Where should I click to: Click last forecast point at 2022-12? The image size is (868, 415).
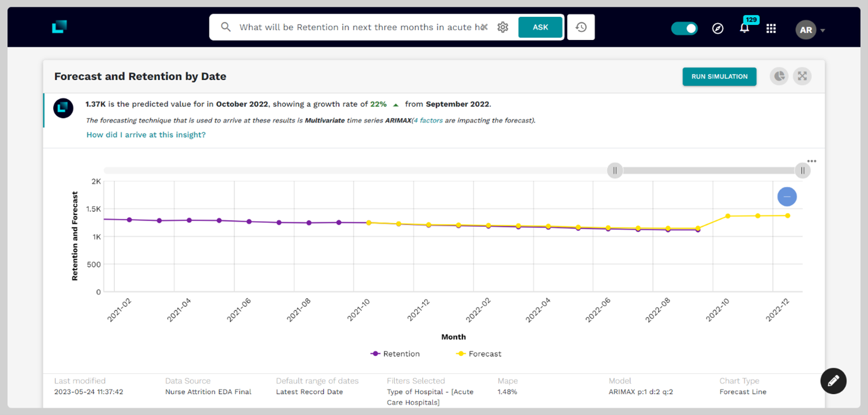[x=788, y=216]
